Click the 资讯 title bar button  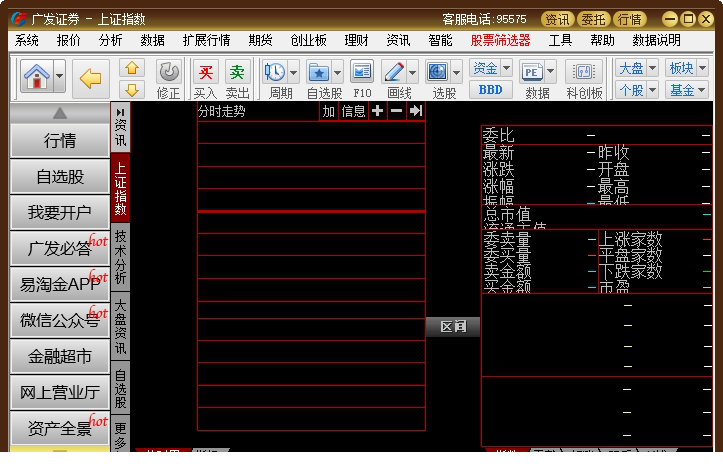tap(557, 19)
